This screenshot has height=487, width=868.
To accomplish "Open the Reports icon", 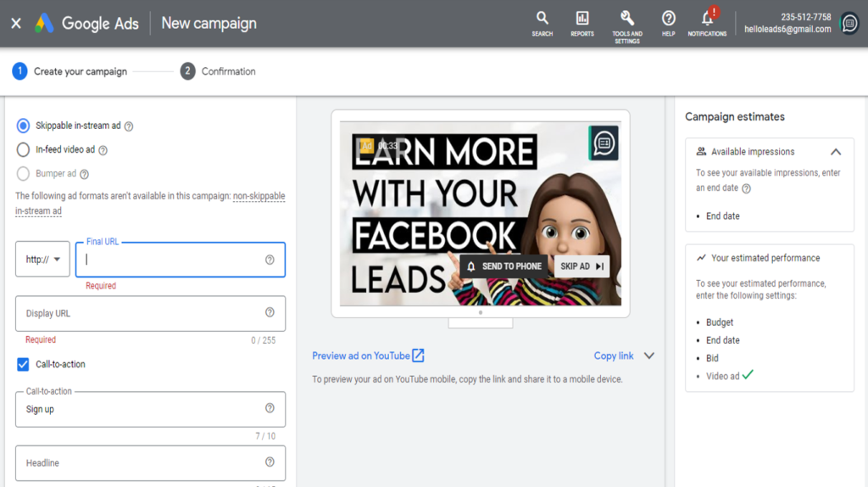I will (x=582, y=24).
